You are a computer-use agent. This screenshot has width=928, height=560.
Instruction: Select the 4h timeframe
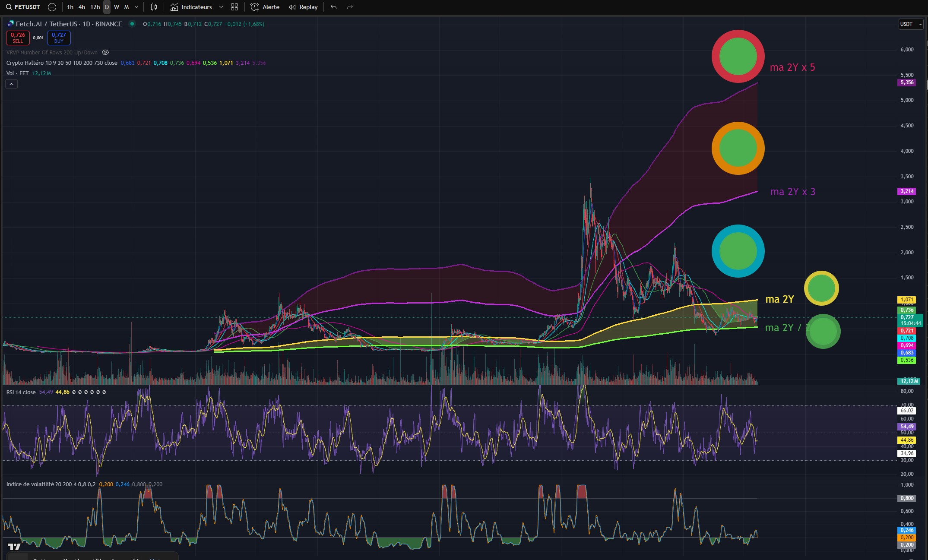coord(82,7)
